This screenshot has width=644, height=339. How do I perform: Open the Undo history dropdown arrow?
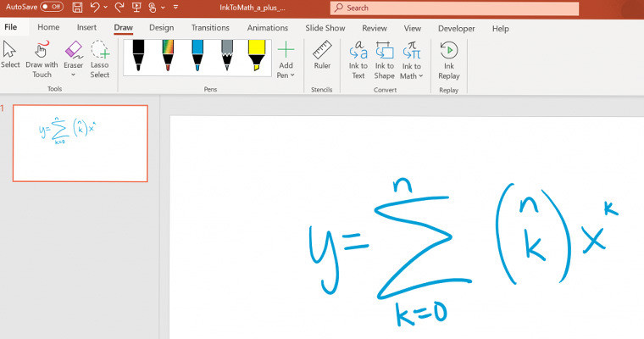pos(106,7)
